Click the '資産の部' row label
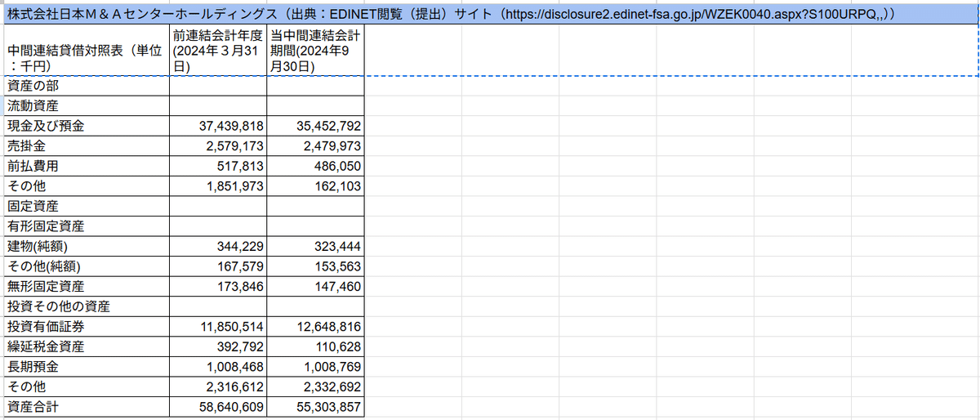The width and height of the screenshot is (980, 420). click(87, 86)
